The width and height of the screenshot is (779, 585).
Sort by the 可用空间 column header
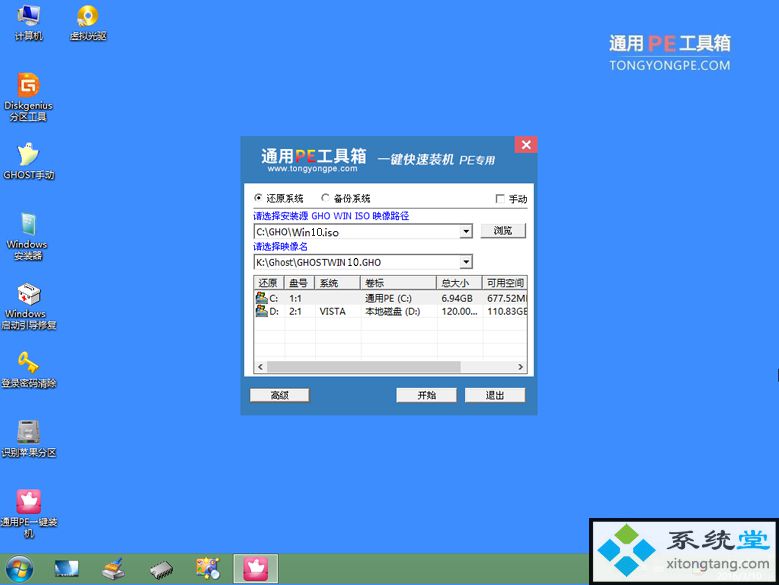(x=505, y=283)
